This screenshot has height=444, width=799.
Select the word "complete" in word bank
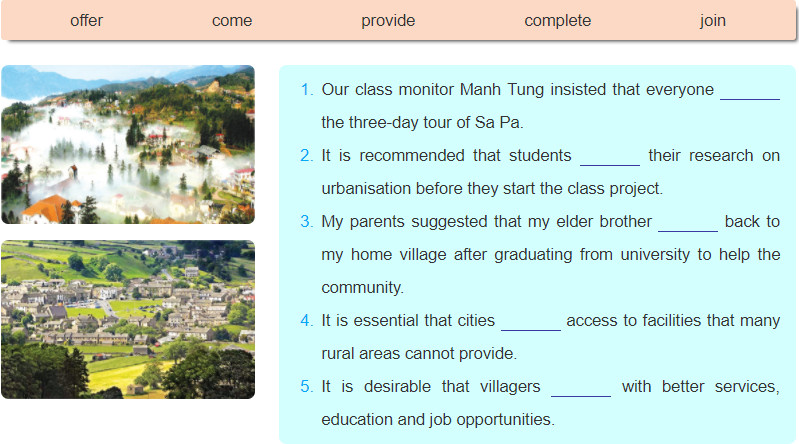coord(557,20)
